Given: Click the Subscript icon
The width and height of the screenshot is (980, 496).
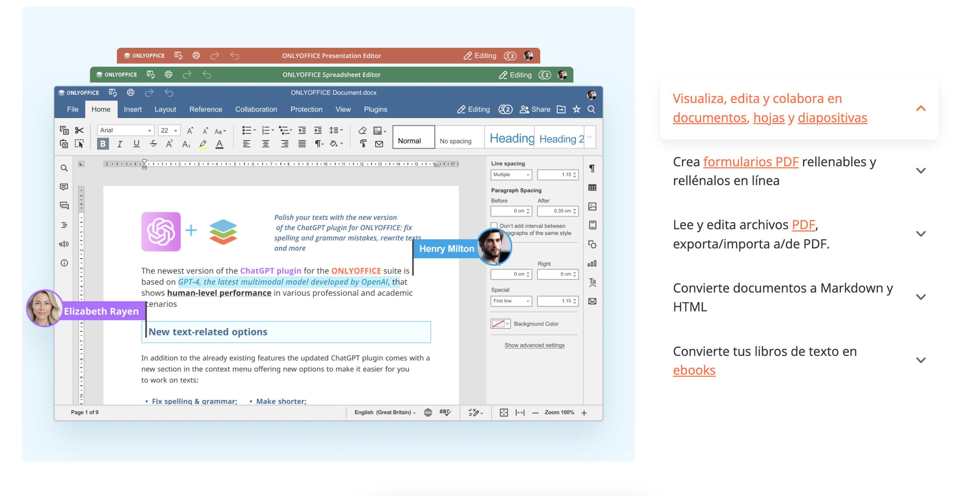Looking at the screenshot, I should click(x=186, y=144).
